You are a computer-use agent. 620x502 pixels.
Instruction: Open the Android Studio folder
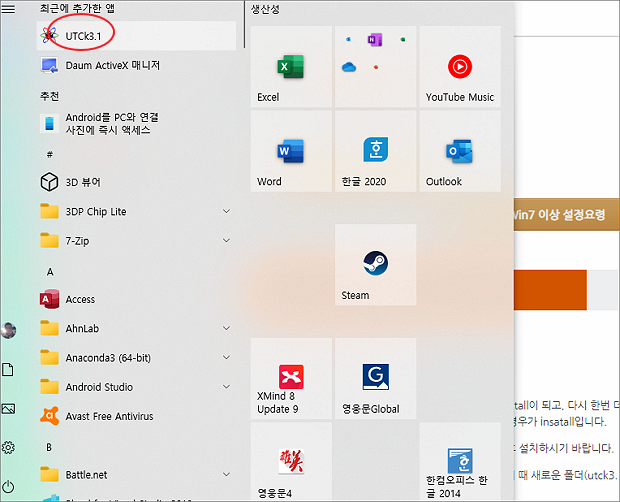(136, 387)
